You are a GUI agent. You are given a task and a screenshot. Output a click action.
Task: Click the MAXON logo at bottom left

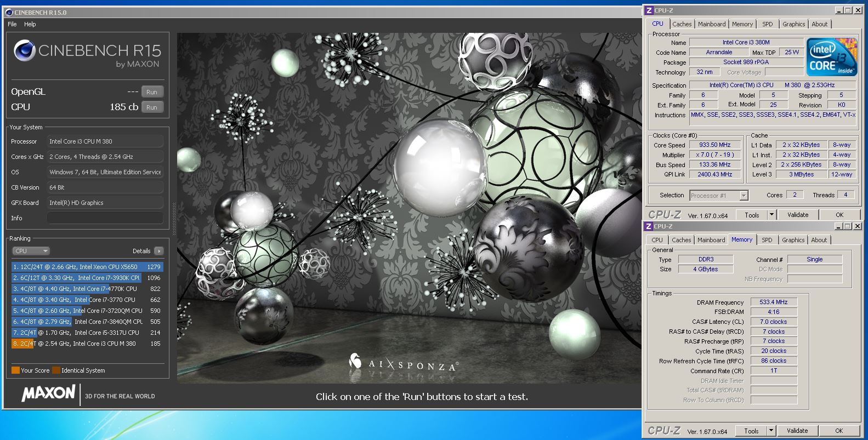[x=48, y=393]
